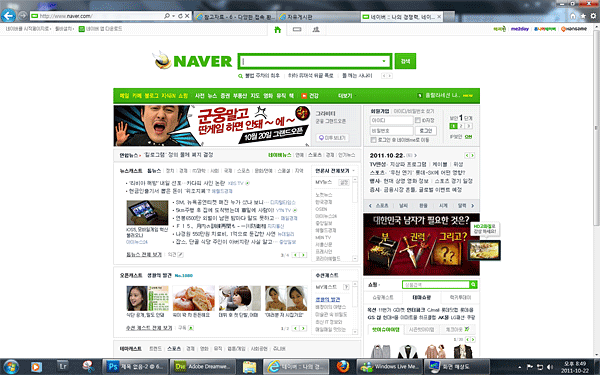Launch Photoshop from the taskbar
Screen dimensions: 600x375
(x=135, y=367)
